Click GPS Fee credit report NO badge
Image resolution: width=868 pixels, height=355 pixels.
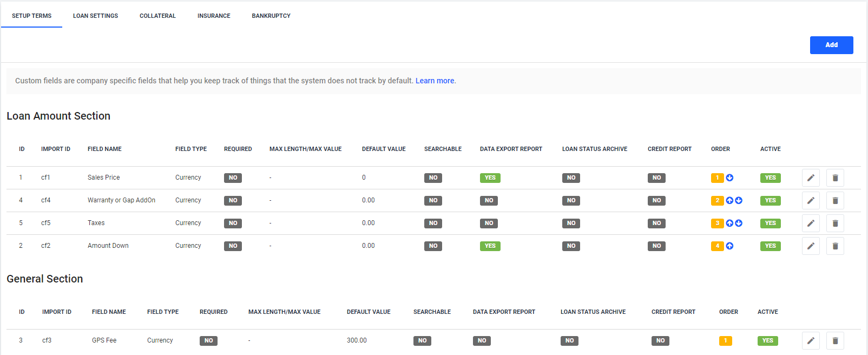(660, 340)
